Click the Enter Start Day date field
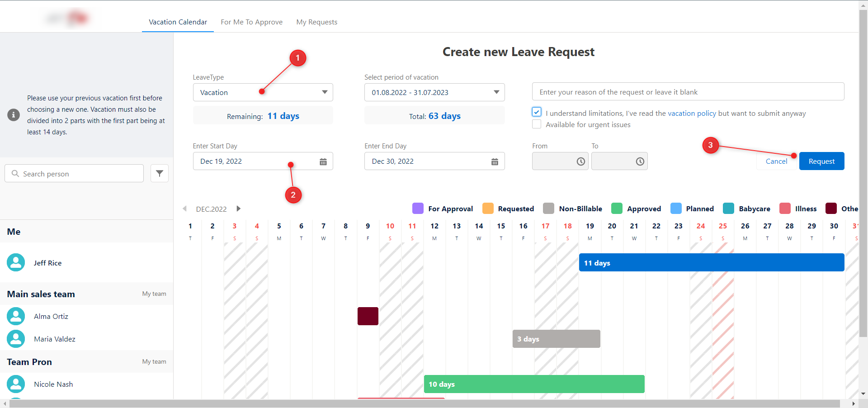Screen dimensions: 868x408 click(263, 161)
